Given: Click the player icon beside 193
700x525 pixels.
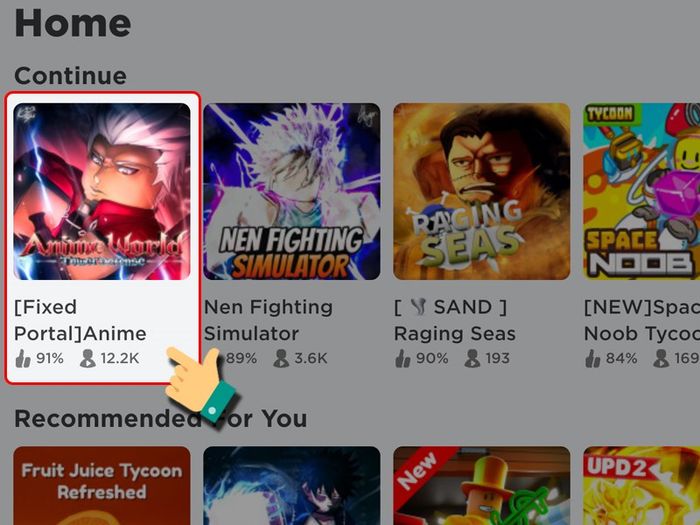Looking at the screenshot, I should pyautogui.click(x=472, y=358).
